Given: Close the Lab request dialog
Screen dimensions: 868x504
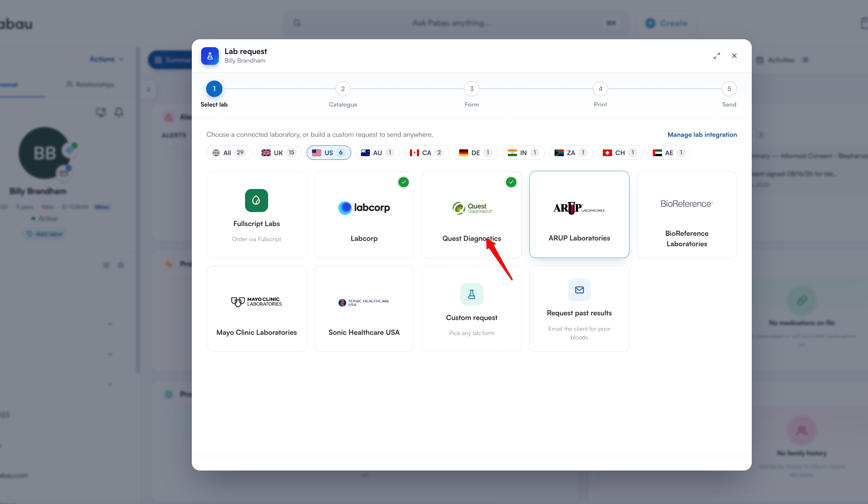Looking at the screenshot, I should point(734,56).
